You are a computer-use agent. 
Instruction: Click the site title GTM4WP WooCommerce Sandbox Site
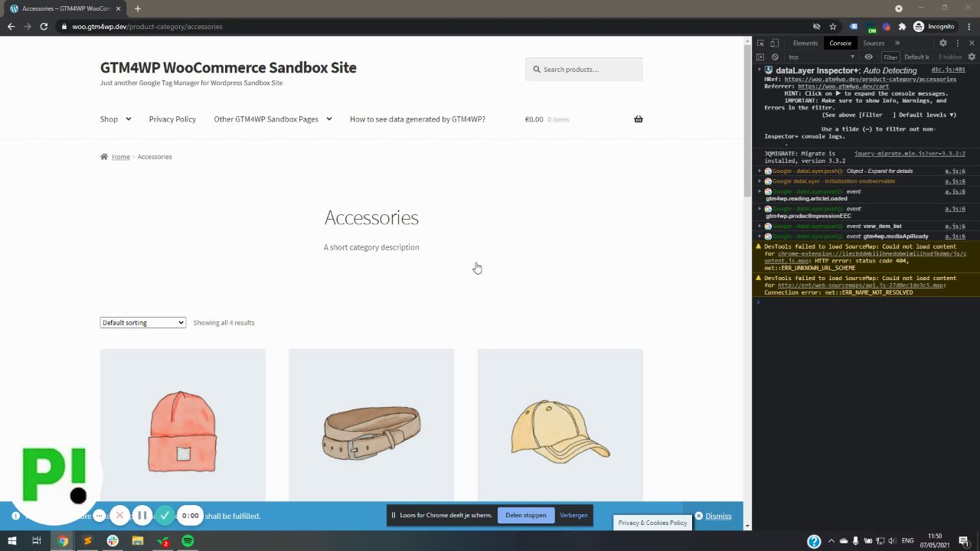228,67
